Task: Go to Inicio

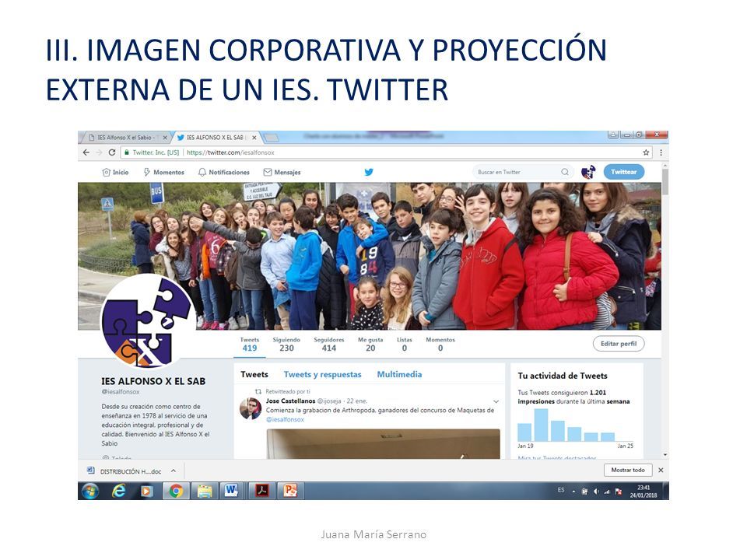Action: click(115, 173)
